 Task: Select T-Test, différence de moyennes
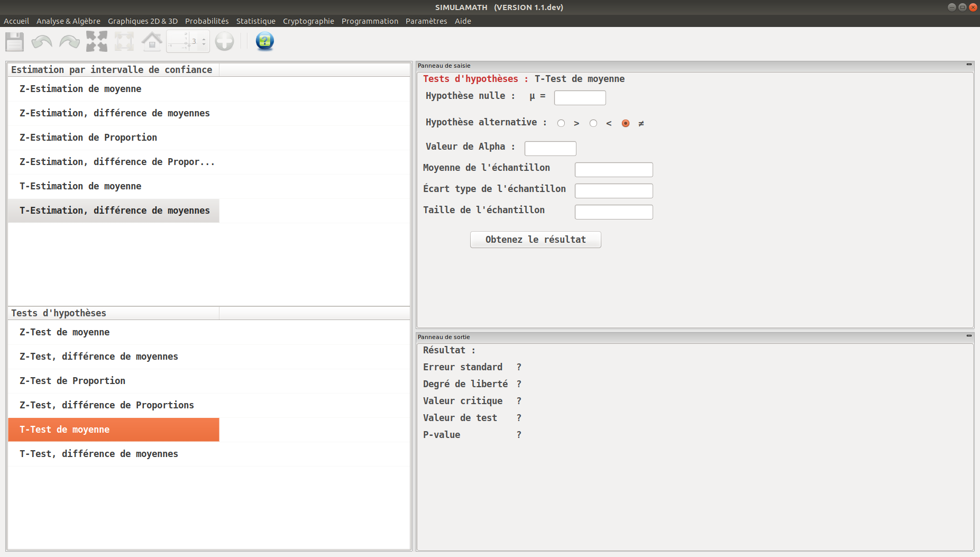click(x=114, y=454)
